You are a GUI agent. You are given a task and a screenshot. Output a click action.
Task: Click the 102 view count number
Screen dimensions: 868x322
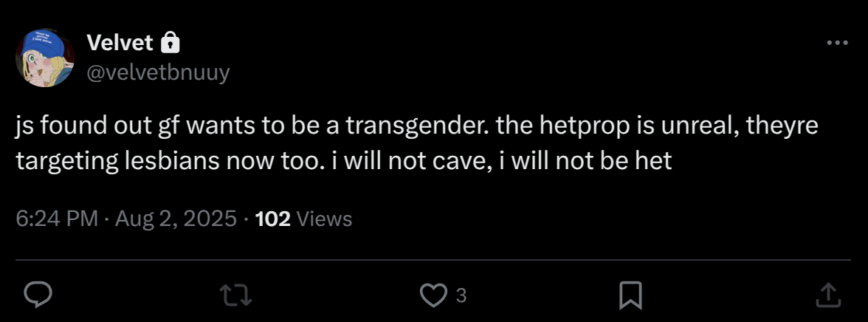pos(273,219)
